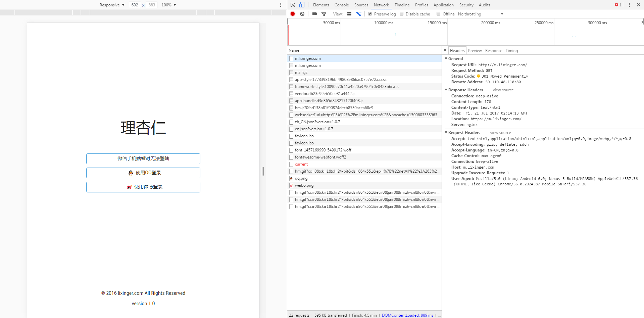
Task: Click the red record network log icon
Action: point(293,14)
